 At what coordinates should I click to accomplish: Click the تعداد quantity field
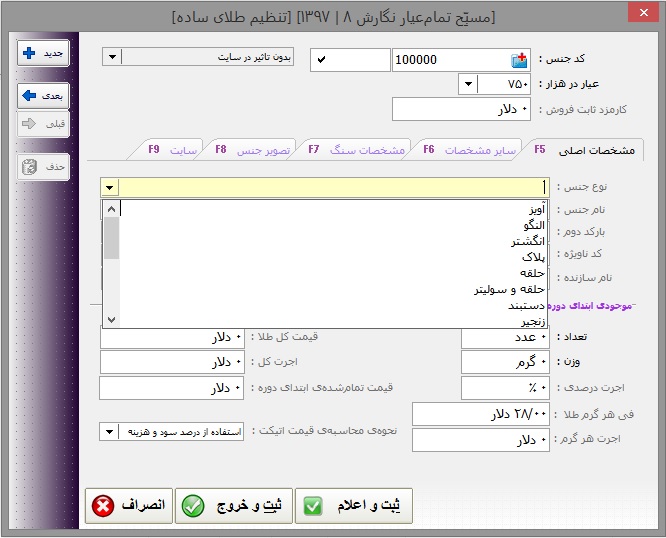point(505,337)
